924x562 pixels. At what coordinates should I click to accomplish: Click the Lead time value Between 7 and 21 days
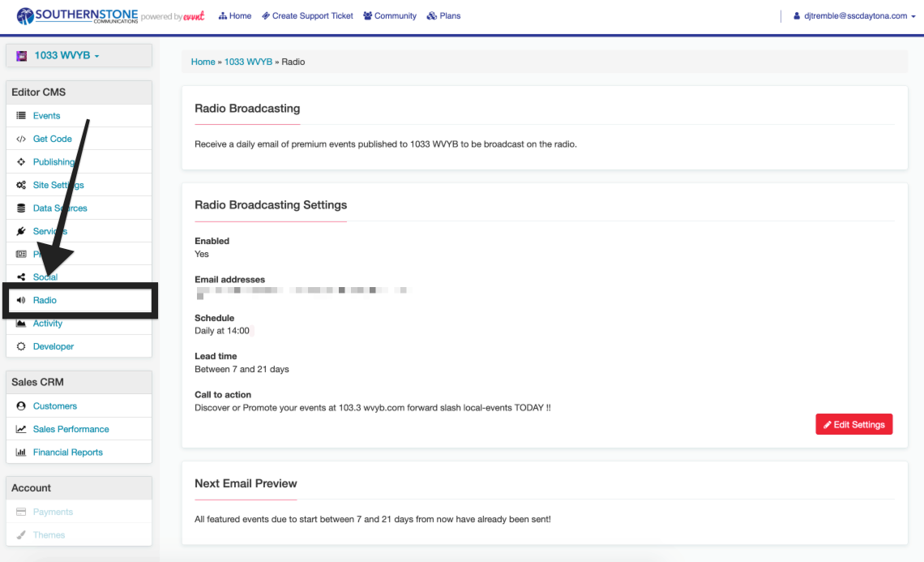coord(242,369)
